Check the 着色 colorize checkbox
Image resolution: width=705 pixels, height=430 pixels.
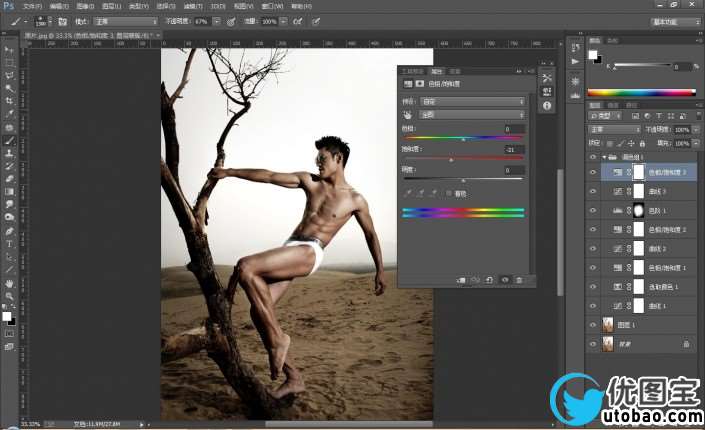click(449, 193)
